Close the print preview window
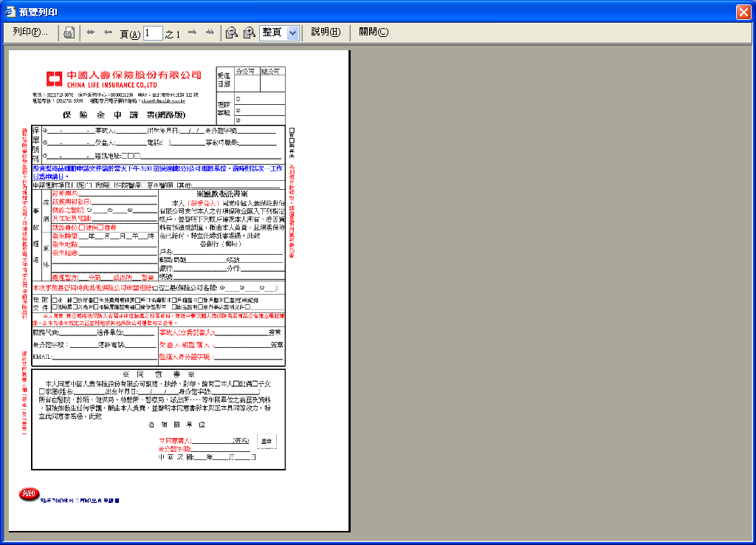Viewport: 756px width, 545px height. click(x=743, y=12)
